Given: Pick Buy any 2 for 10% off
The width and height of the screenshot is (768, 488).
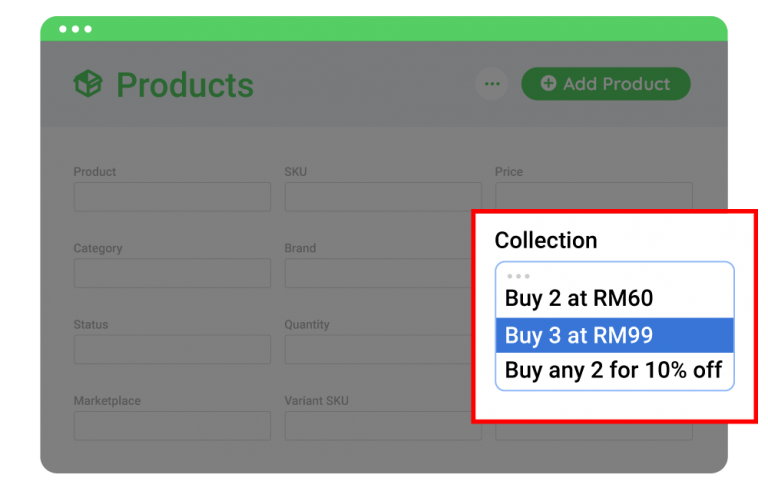Looking at the screenshot, I should 614,371.
